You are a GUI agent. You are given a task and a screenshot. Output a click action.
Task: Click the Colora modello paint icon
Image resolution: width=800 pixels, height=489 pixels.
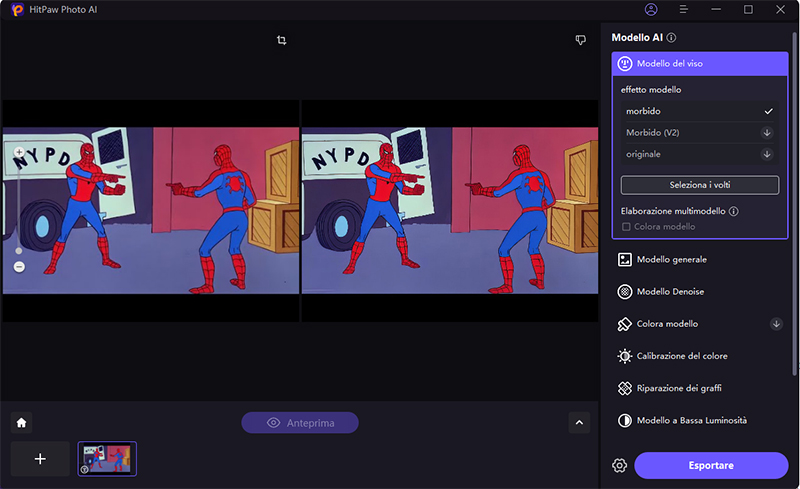click(624, 324)
